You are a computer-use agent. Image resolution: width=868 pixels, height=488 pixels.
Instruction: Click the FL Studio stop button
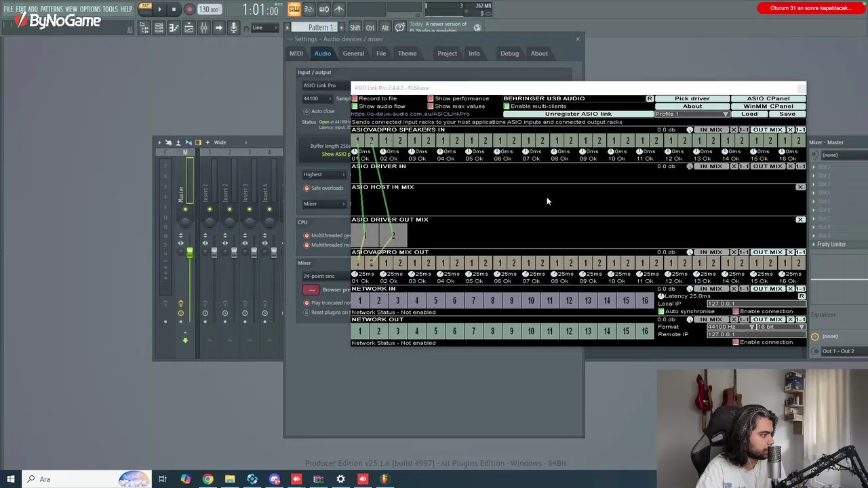point(174,9)
